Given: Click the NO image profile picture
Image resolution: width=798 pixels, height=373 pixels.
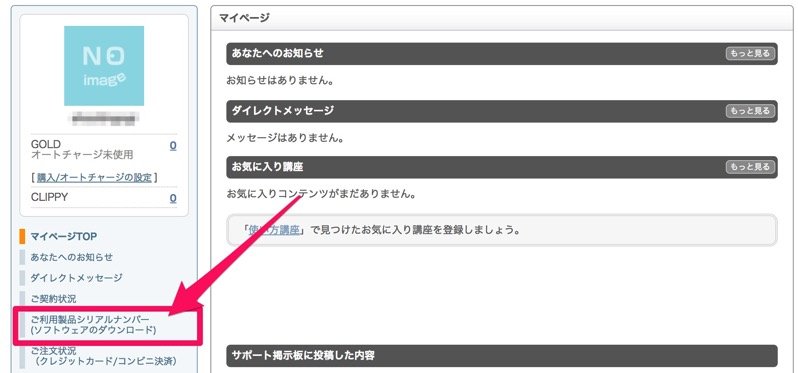Looking at the screenshot, I should click(104, 66).
